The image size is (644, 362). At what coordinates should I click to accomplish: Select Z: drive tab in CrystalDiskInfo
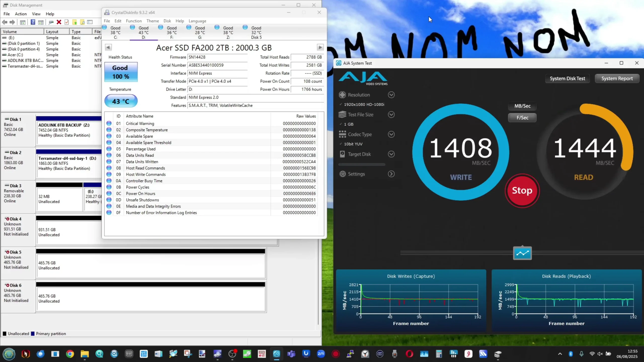click(x=228, y=32)
